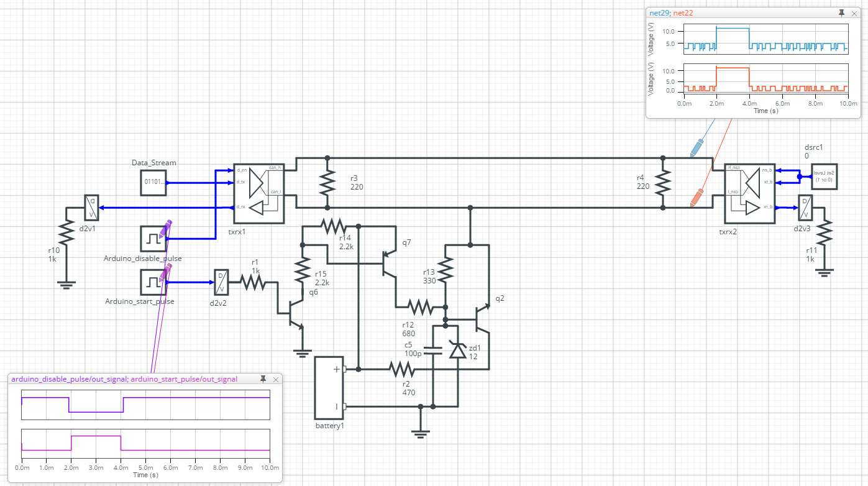This screenshot has height=486, width=868.
Task: Click the purple probe on Arduino_disable_pulse output
Action: (x=165, y=228)
